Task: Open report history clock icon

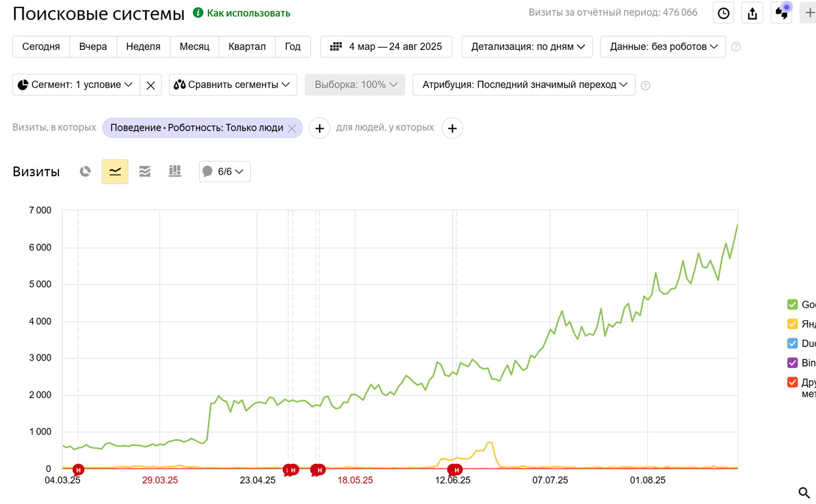Action: point(723,13)
